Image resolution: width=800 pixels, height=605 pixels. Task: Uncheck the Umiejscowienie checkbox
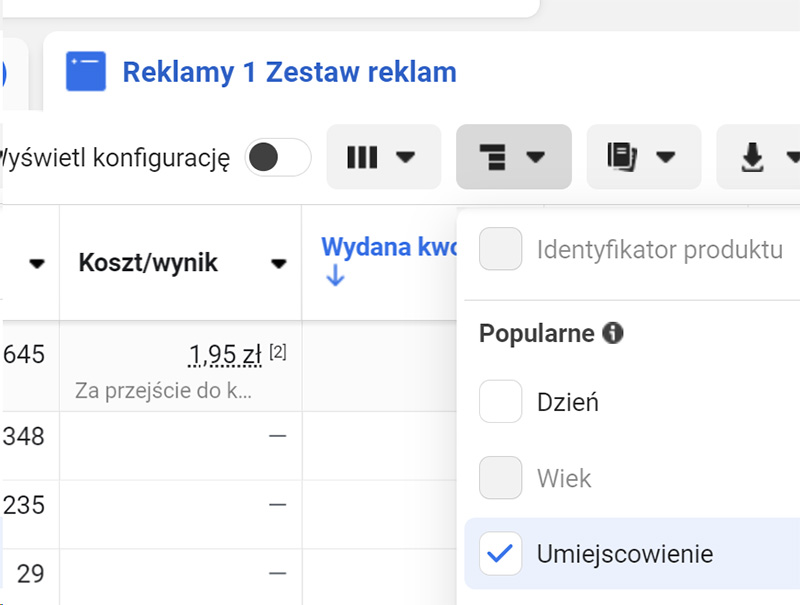coord(500,553)
